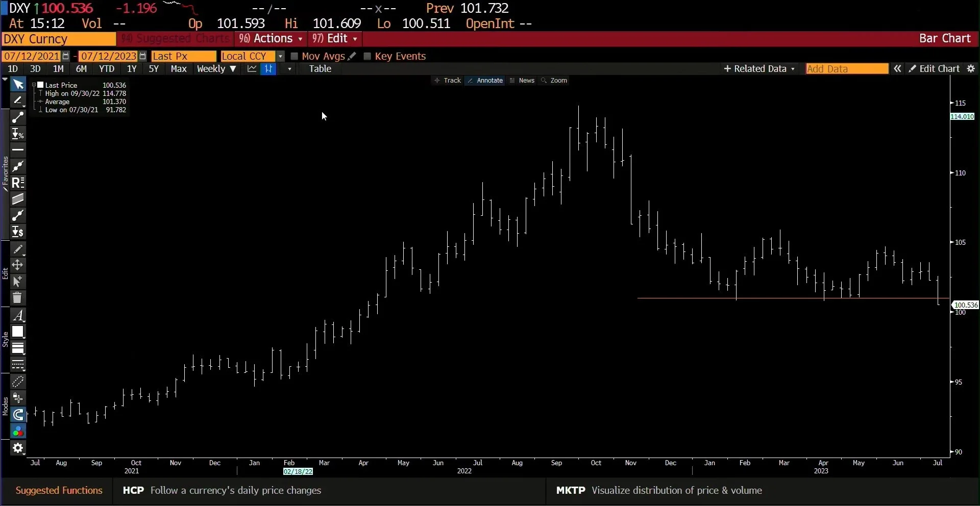Select the pointer arrow tool
The height and width of the screenshot is (506, 980).
[18, 84]
